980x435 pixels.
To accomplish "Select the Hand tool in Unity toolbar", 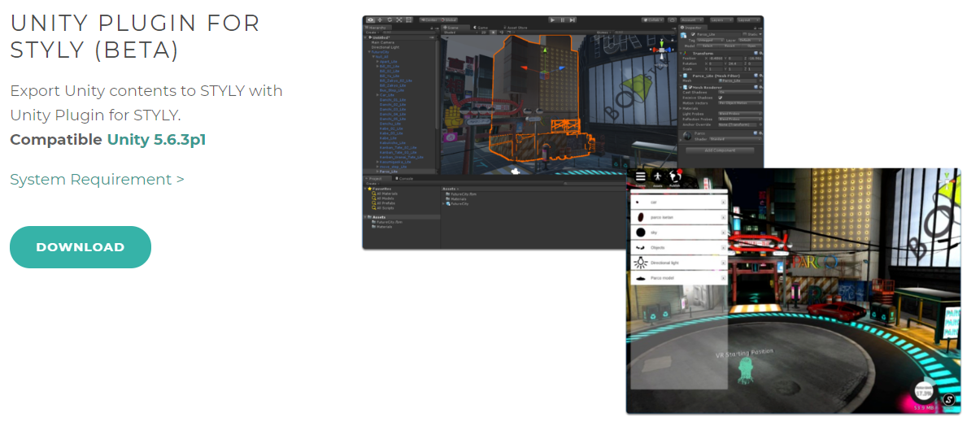I will (371, 20).
